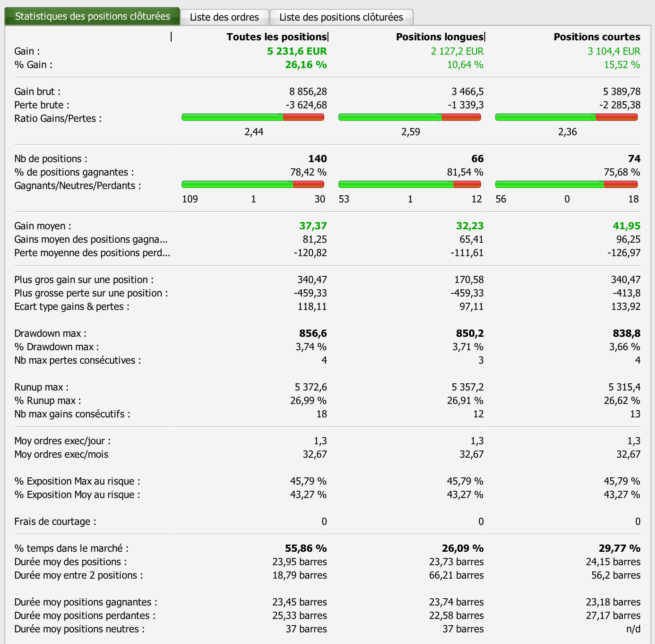
Task: Click the long positions Ratio Gains/Pertes bar
Action: point(409,117)
